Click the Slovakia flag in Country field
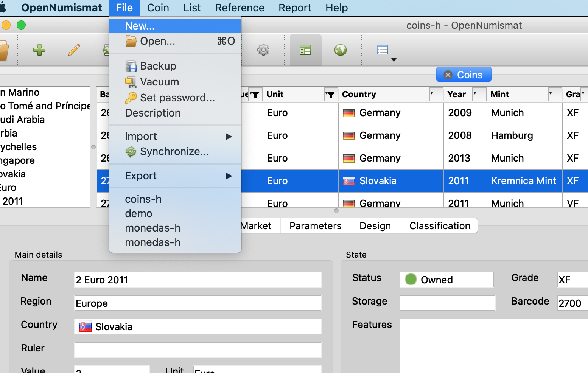588x373 pixels. point(86,327)
